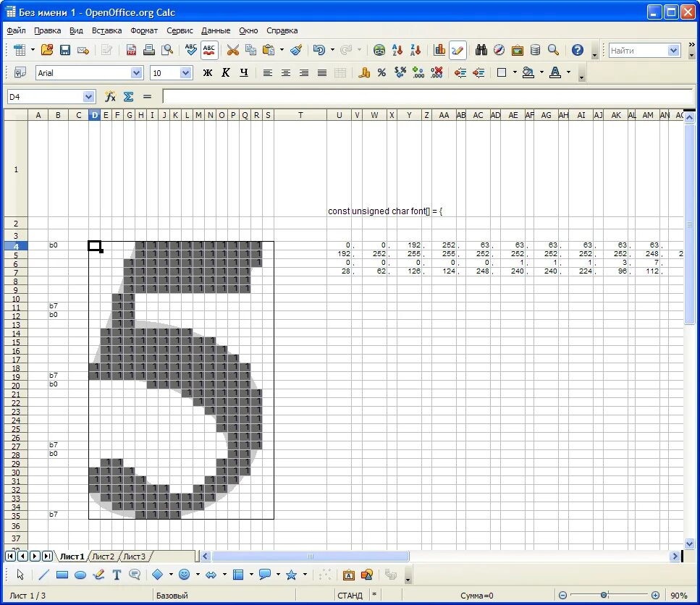Click the Zoom magnifier icon
The height and width of the screenshot is (605, 700).
554,50
